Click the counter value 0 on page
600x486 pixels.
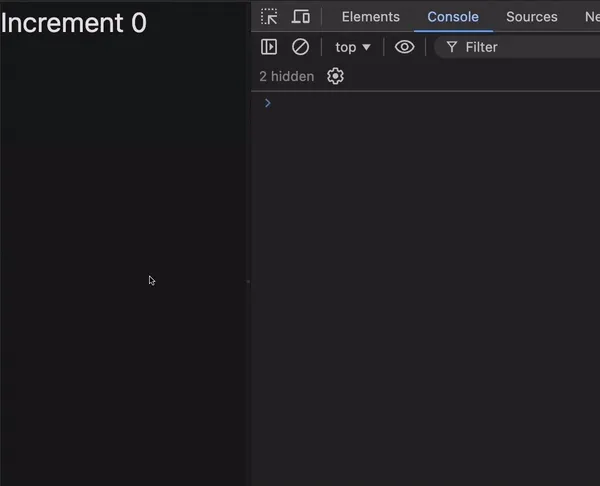[139, 23]
